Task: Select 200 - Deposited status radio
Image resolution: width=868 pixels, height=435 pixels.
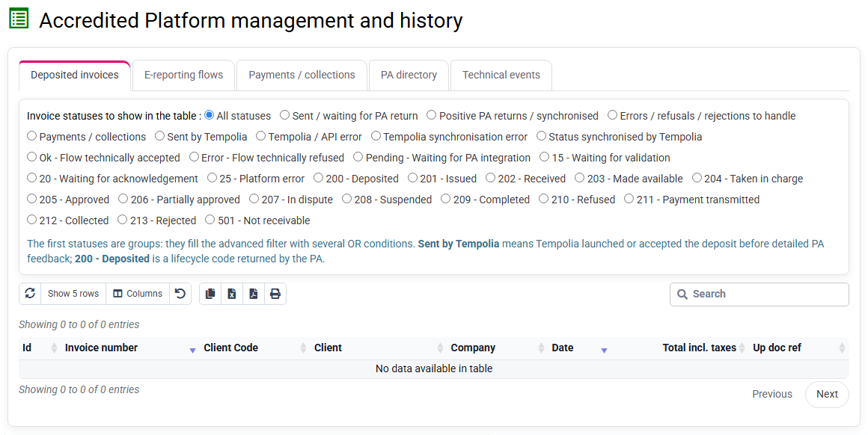Action: pos(318,178)
